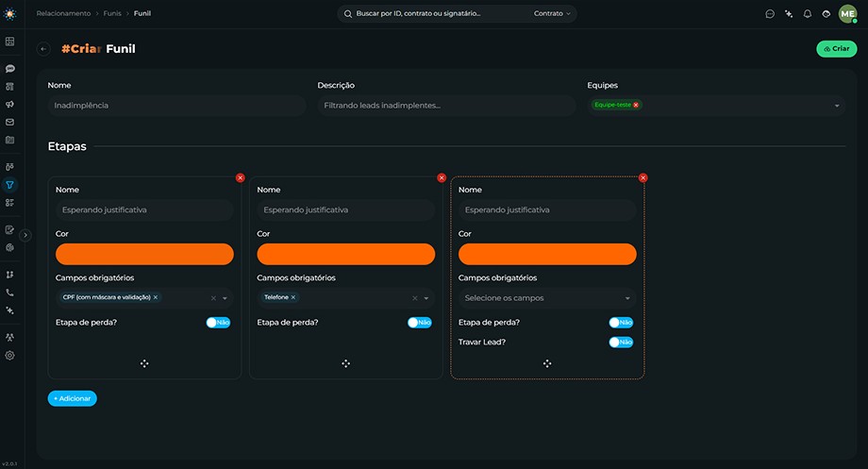Click the Etapas section heading
The width and height of the screenshot is (868, 469).
tap(67, 146)
